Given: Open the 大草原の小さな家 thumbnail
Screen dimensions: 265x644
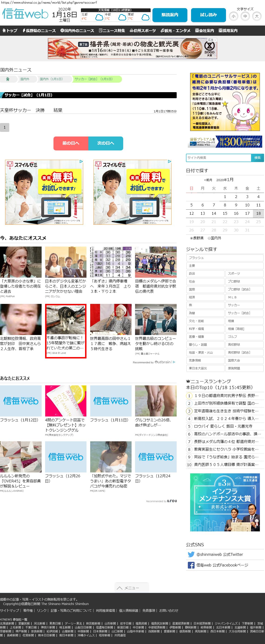Looking at the screenshot, I should pos(21,262).
